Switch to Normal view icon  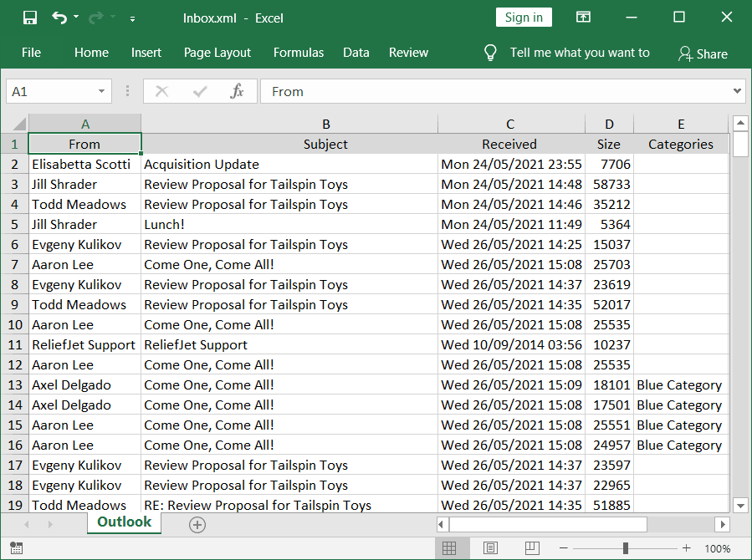[x=449, y=548]
